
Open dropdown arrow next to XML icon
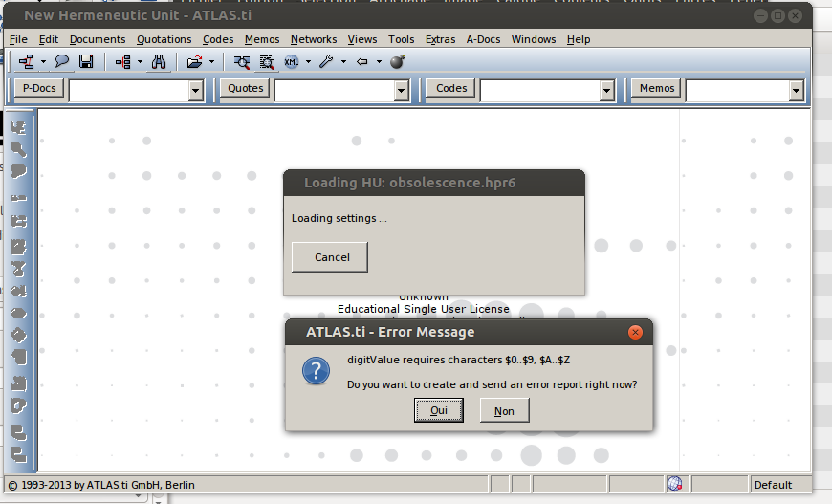coord(308,62)
